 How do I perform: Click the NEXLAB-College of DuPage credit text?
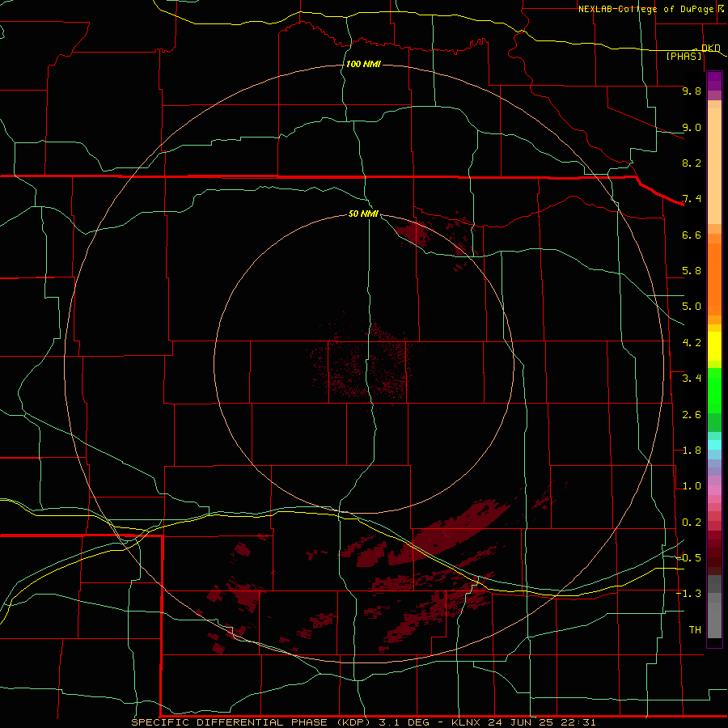click(x=646, y=9)
